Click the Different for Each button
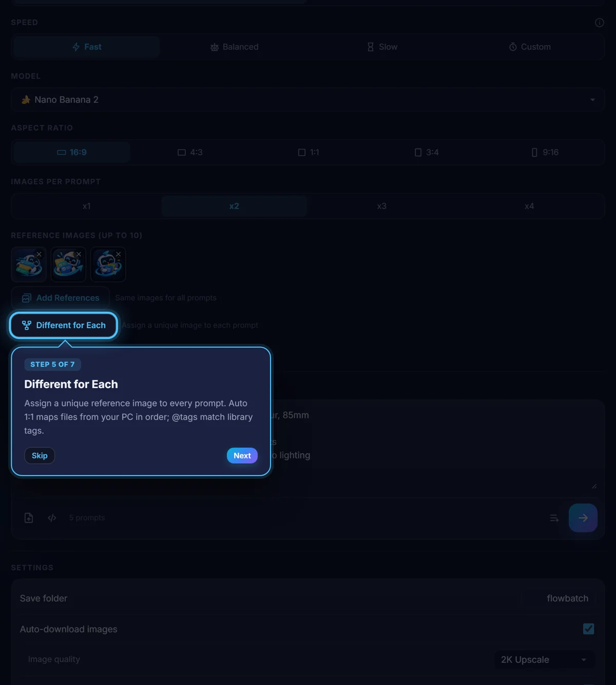Viewport: 616px width, 685px height. tap(64, 326)
